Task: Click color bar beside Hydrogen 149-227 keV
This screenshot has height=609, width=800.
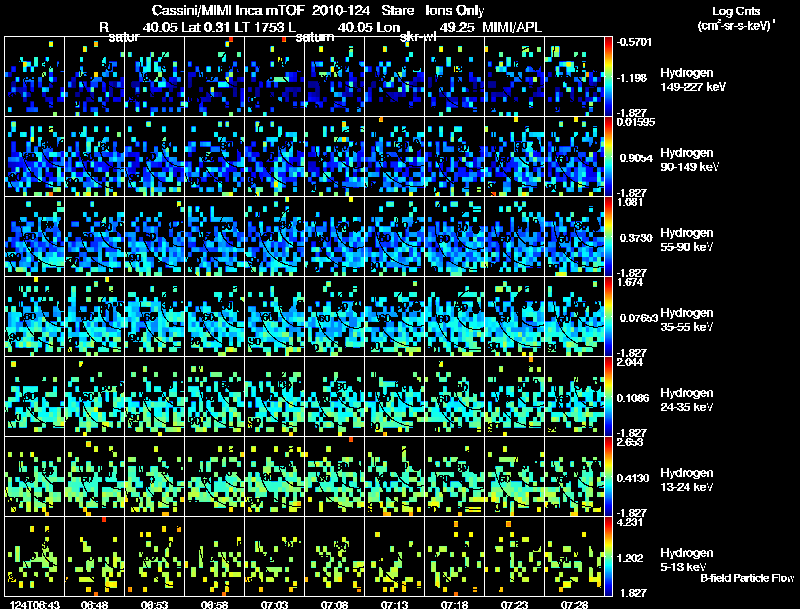Action: (610, 77)
